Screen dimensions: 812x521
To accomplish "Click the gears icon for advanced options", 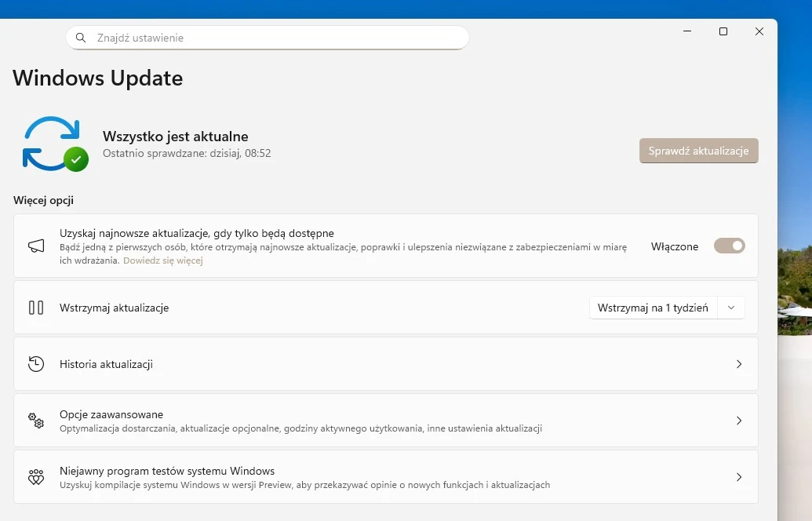I will [x=36, y=421].
